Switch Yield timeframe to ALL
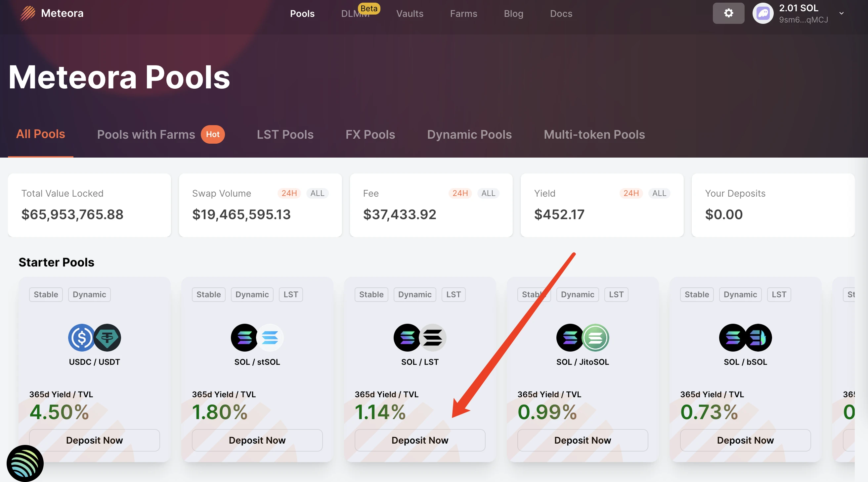Image resolution: width=868 pixels, height=482 pixels. (659, 193)
